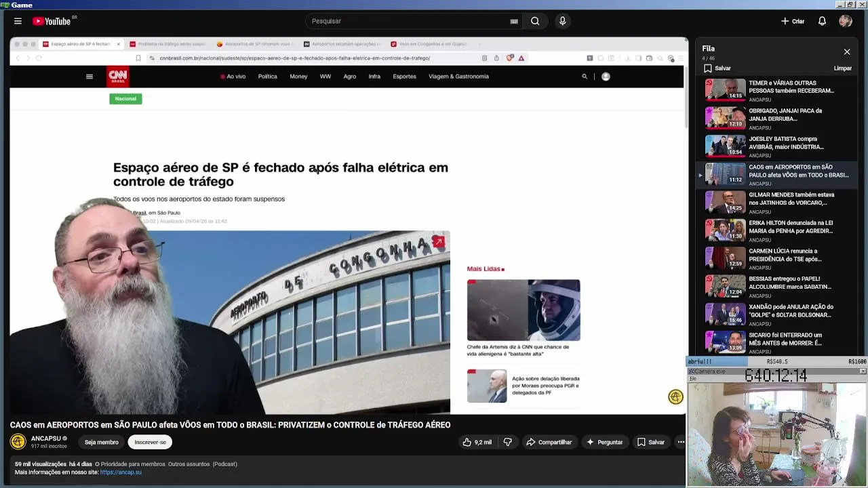
Task: Clear the queue with Limpar
Action: 842,68
